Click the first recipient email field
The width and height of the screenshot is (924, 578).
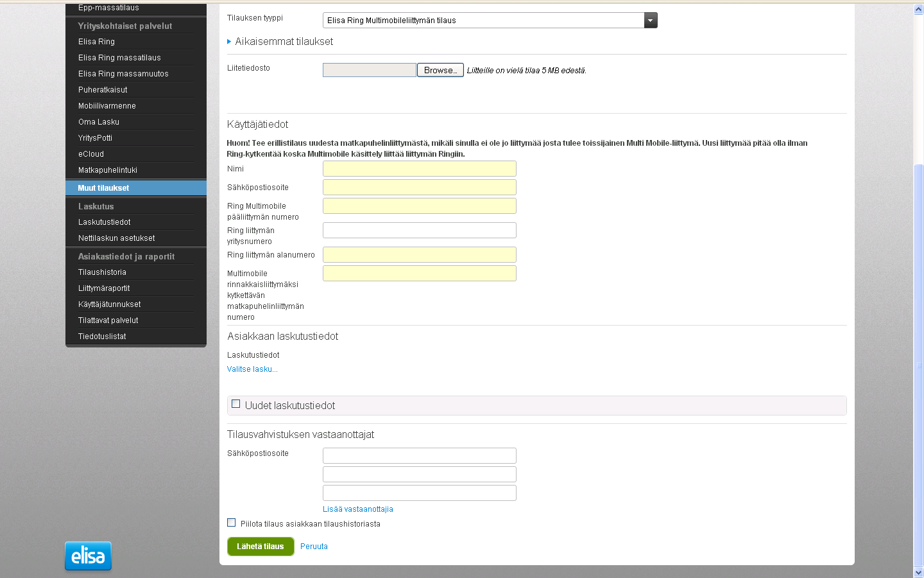click(x=420, y=455)
